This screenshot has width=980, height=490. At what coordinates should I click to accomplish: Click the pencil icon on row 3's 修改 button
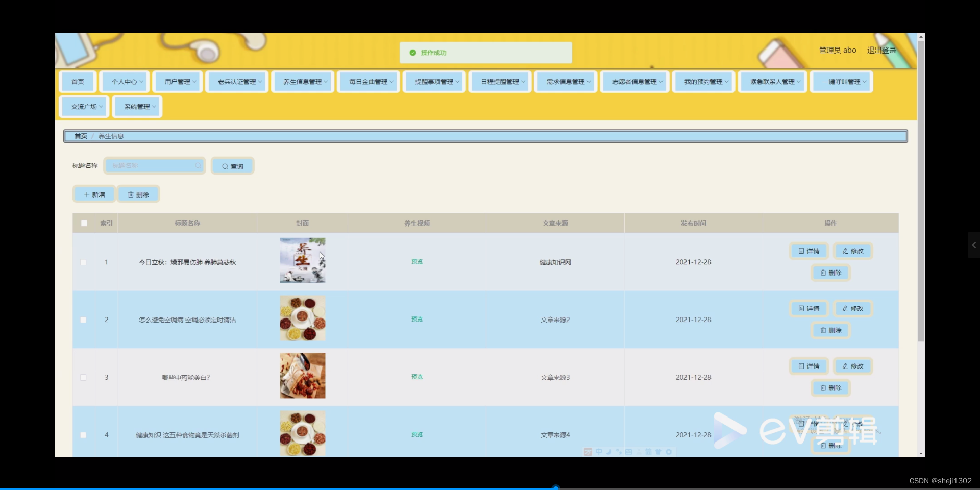pyautogui.click(x=846, y=366)
